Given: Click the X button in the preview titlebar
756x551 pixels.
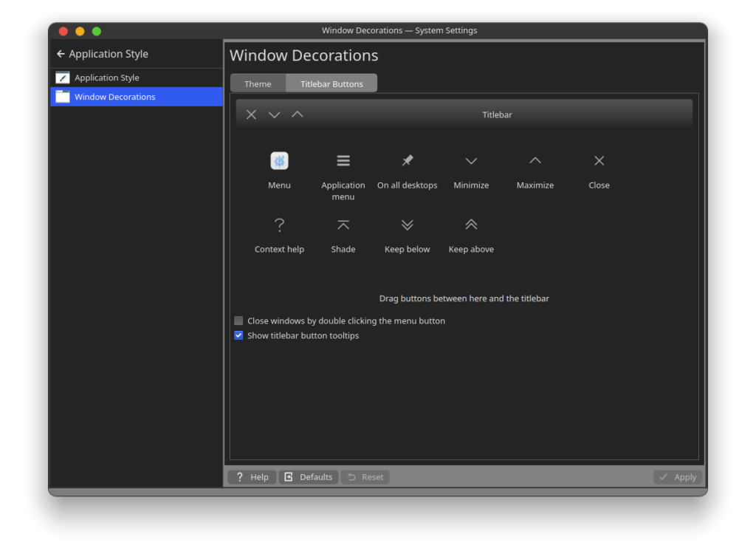Looking at the screenshot, I should coord(251,114).
